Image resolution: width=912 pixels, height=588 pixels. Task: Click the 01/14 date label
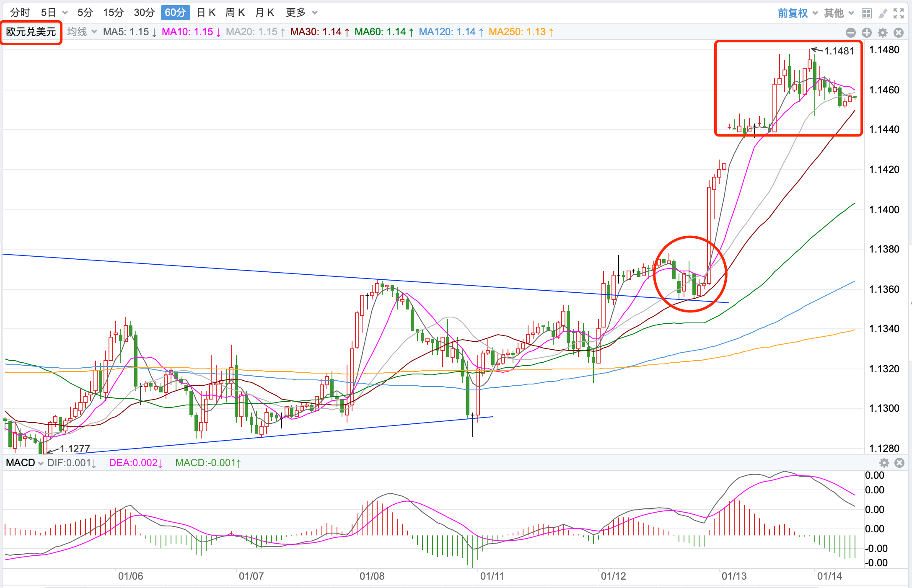point(829,576)
